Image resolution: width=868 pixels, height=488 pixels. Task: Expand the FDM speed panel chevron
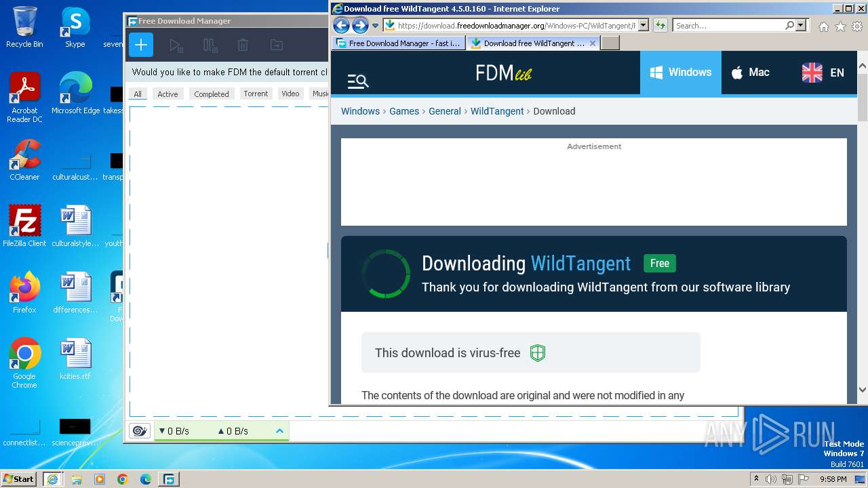click(x=279, y=431)
